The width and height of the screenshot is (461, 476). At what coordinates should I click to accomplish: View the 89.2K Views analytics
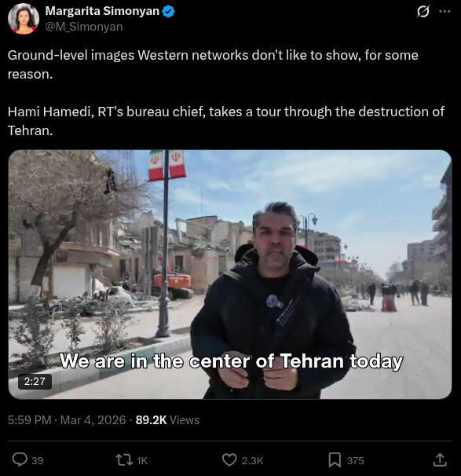pos(167,420)
